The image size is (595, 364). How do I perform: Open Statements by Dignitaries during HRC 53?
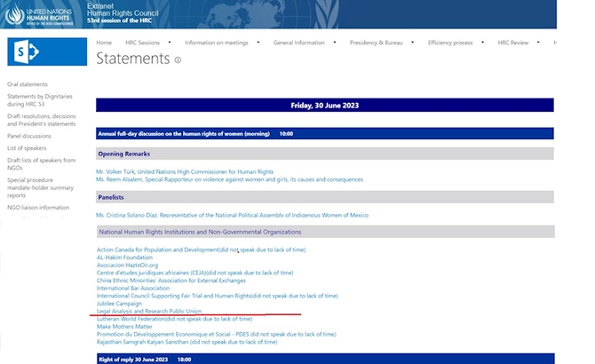point(39,100)
